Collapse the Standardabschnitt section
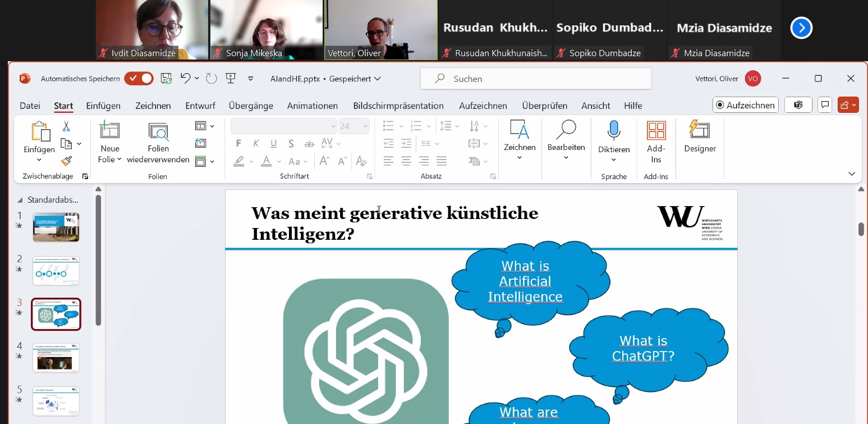Viewport: 868px width, 424px height. pyautogui.click(x=21, y=199)
